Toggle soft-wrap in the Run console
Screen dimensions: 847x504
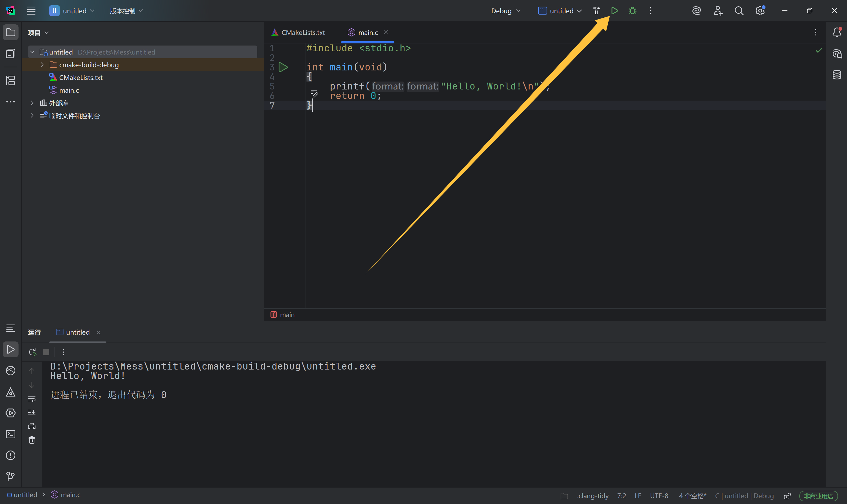(31, 399)
